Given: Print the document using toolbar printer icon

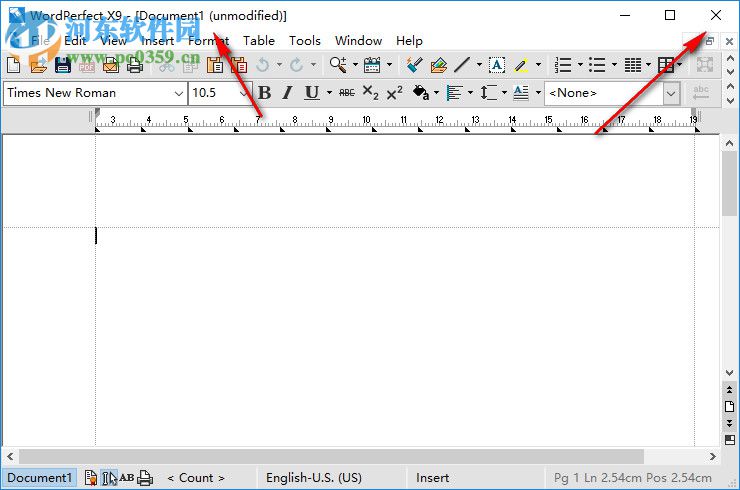Looking at the screenshot, I should click(135, 65).
